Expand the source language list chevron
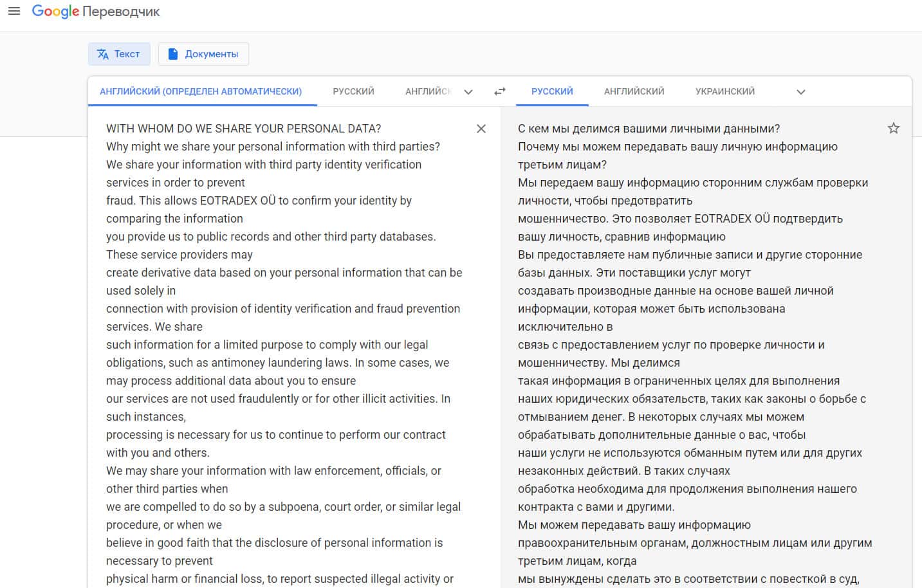 (x=468, y=92)
